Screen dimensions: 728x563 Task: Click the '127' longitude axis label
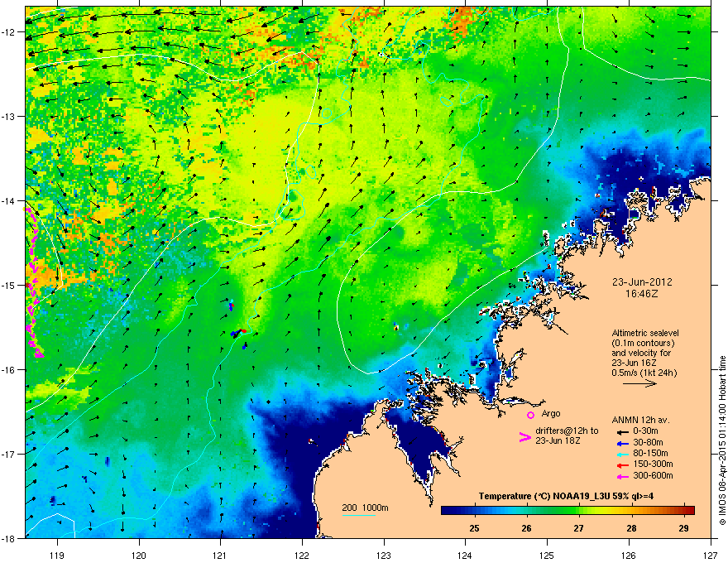click(x=711, y=555)
